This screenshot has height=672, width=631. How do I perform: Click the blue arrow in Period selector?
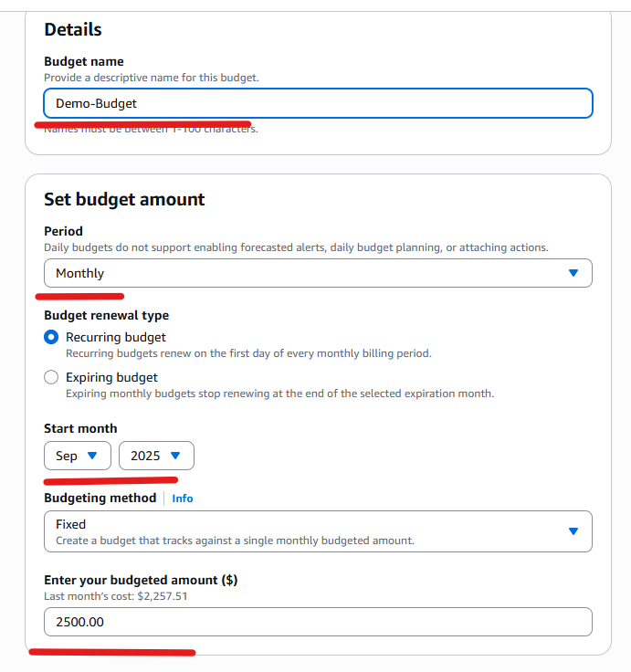573,273
